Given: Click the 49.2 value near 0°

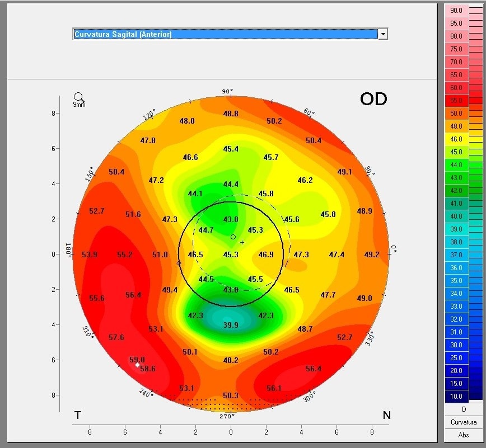Looking at the screenshot, I should pos(372,254).
